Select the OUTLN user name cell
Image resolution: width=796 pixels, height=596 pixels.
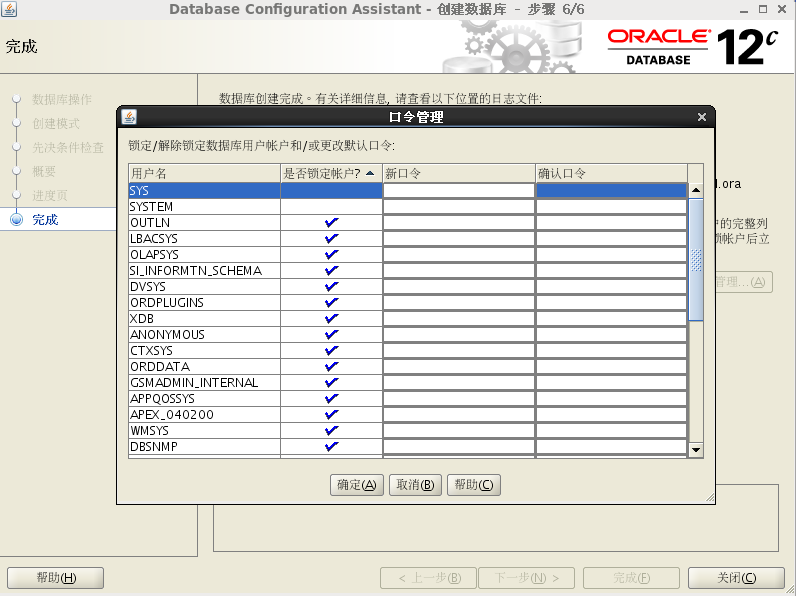click(205, 222)
